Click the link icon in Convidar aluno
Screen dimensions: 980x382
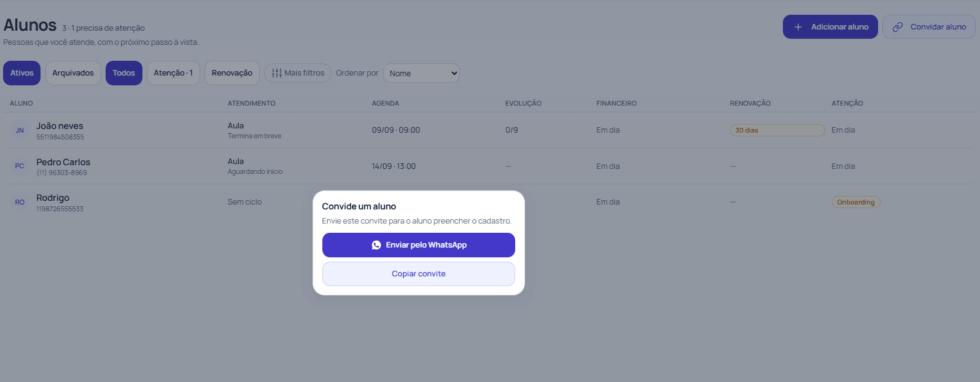tap(898, 27)
